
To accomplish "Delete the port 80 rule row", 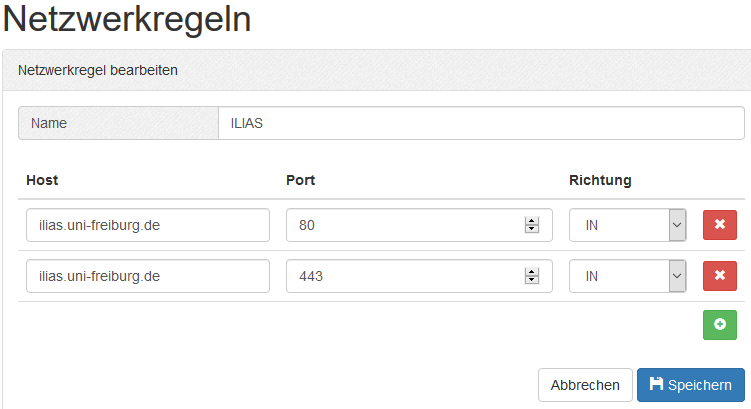I will pyautogui.click(x=719, y=225).
